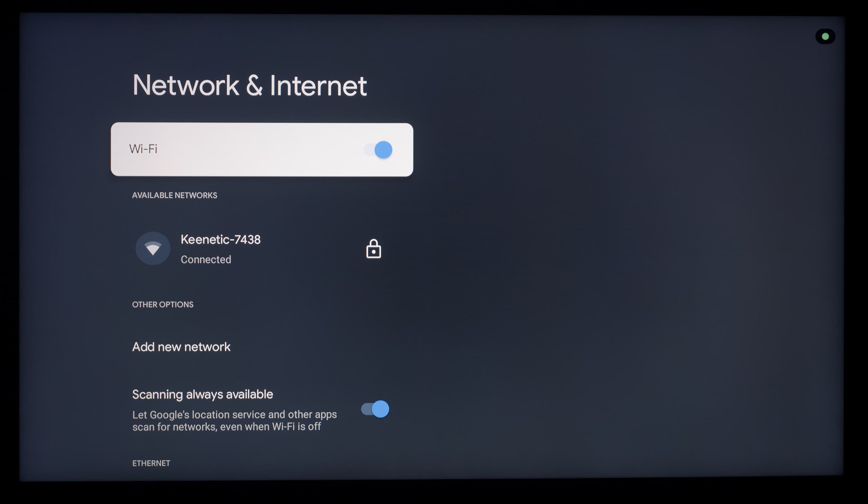
Task: Click the blue knob of Wi-Fi toggle
Action: 383,150
